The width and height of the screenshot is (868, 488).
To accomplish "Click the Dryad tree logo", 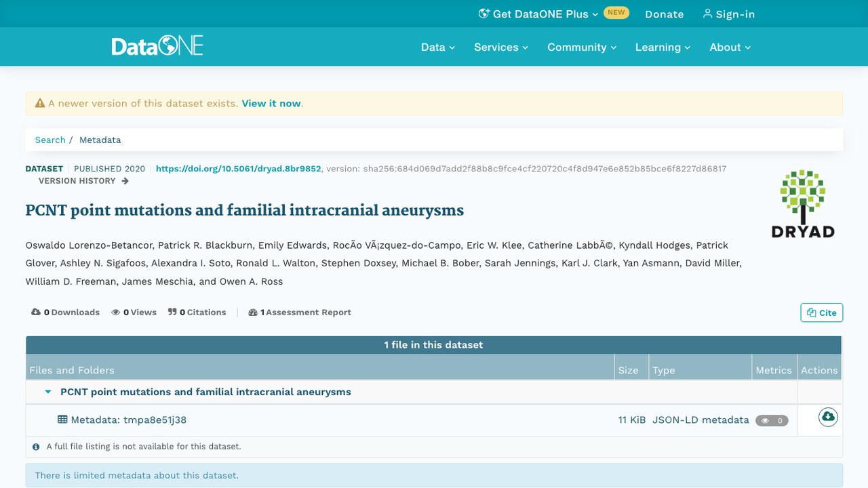I will pos(803,203).
